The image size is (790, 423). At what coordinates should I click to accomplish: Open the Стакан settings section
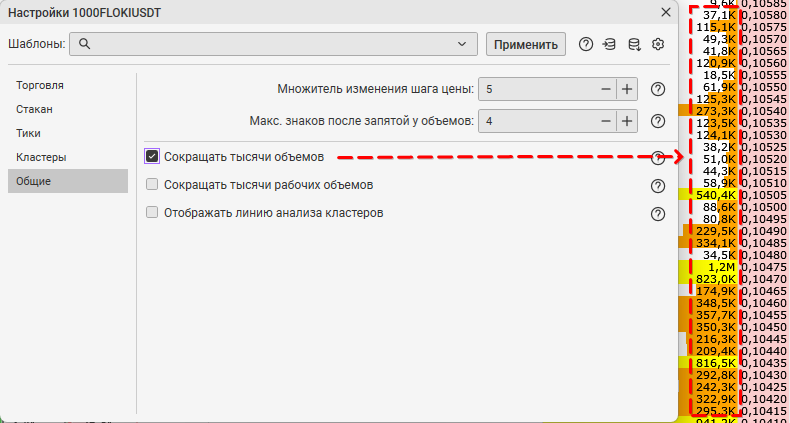point(35,109)
